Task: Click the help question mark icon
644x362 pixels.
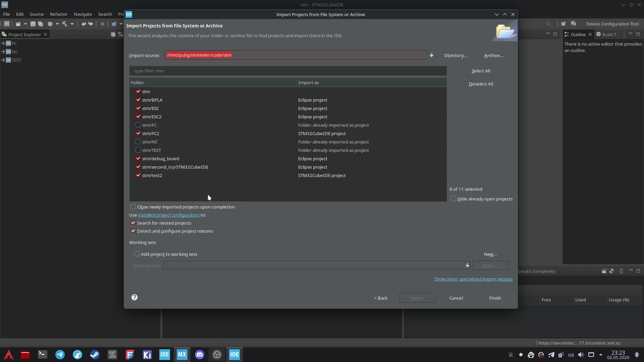Action: [x=135, y=297]
